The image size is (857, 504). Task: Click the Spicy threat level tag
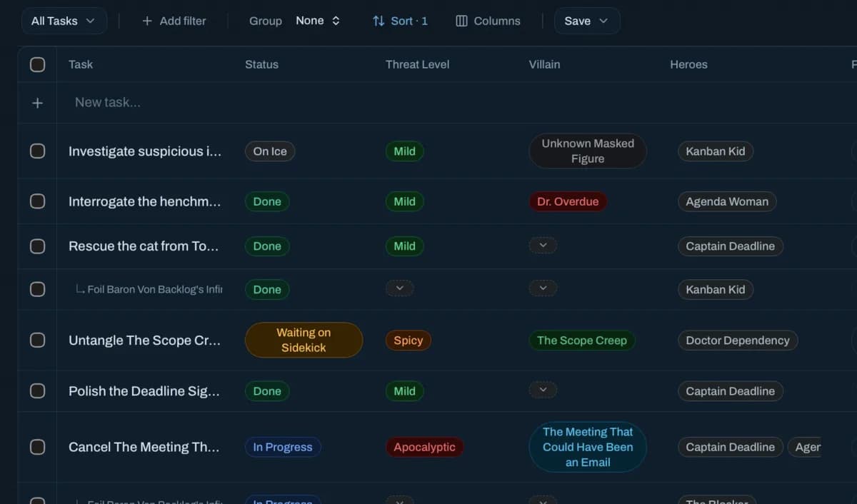(x=409, y=341)
